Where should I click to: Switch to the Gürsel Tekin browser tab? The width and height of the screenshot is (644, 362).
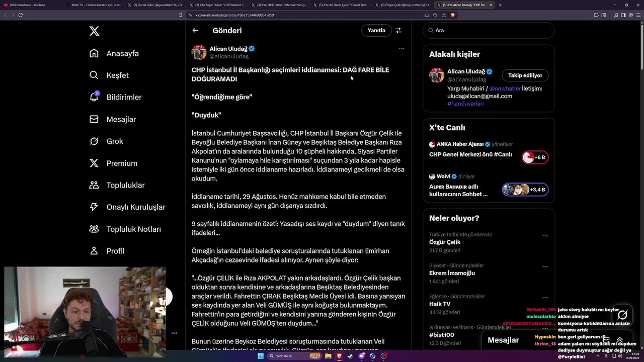(155, 5)
